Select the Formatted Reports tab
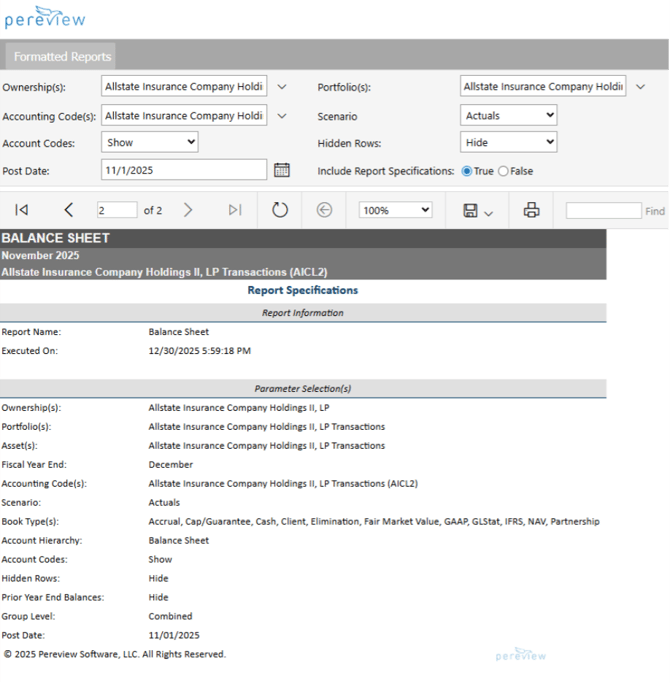Image resolution: width=670 pixels, height=683 pixels. click(x=62, y=56)
